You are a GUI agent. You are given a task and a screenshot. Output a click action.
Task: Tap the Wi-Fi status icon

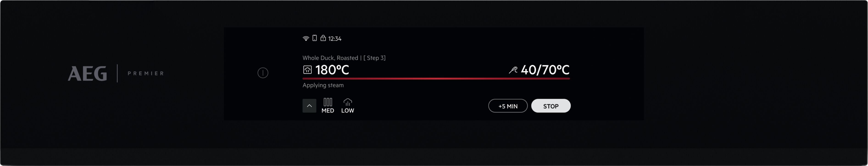point(306,39)
